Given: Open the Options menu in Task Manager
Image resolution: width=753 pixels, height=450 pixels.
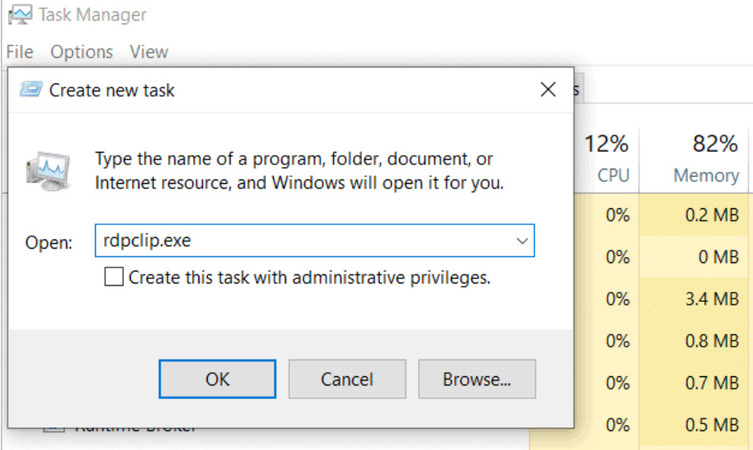Looking at the screenshot, I should click(x=82, y=52).
